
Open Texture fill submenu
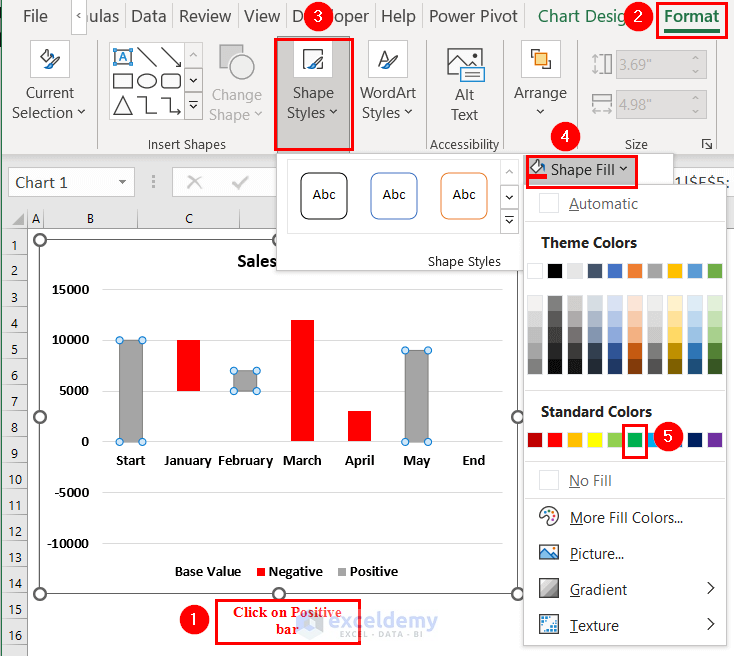(624, 625)
